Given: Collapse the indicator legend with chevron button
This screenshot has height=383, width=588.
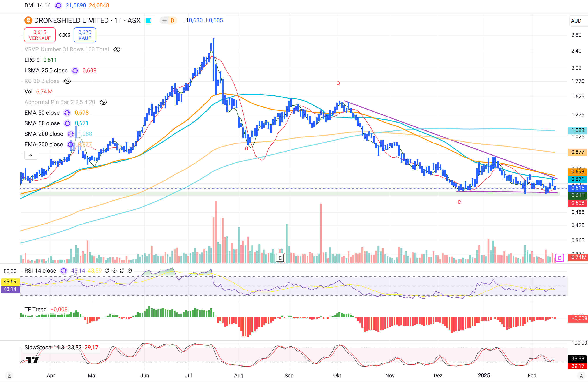Looking at the screenshot, I should coord(31,156).
